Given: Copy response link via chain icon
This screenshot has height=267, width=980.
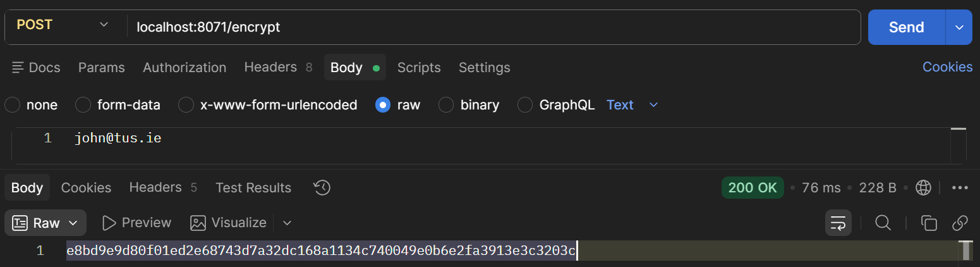Looking at the screenshot, I should pyautogui.click(x=960, y=223).
